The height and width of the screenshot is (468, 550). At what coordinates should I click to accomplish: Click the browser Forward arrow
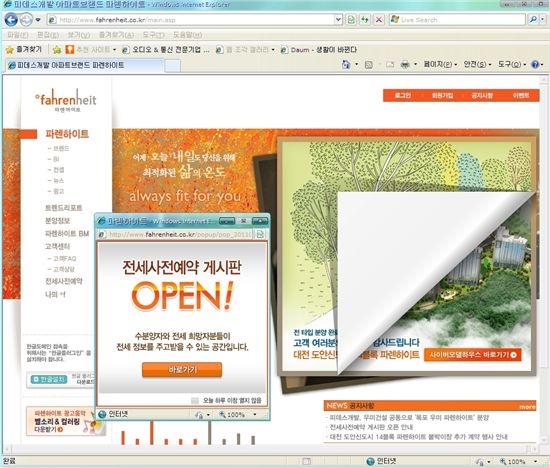[26, 20]
